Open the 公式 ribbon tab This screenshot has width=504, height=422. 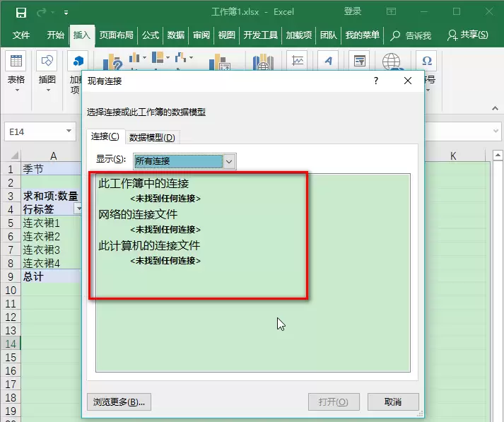[151, 35]
